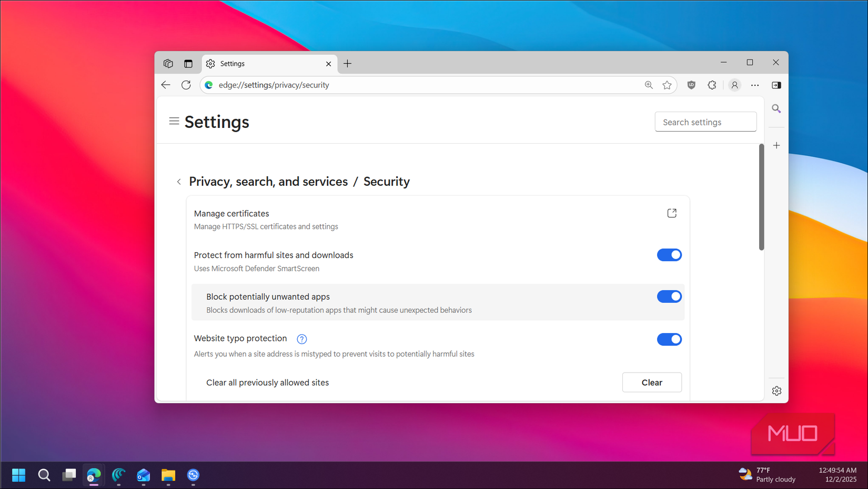Click the settings gear in the right sidebar
868x489 pixels.
[776, 391]
